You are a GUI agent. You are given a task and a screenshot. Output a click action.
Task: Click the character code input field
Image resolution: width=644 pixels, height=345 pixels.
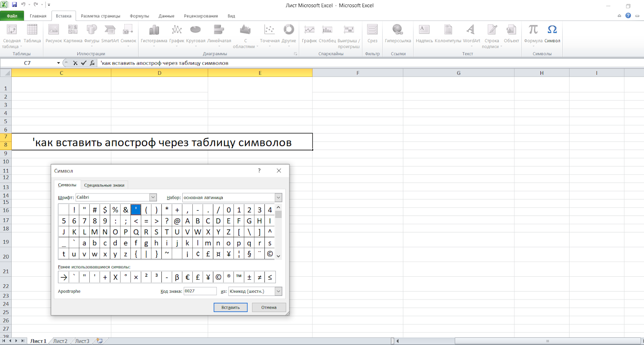200,291
